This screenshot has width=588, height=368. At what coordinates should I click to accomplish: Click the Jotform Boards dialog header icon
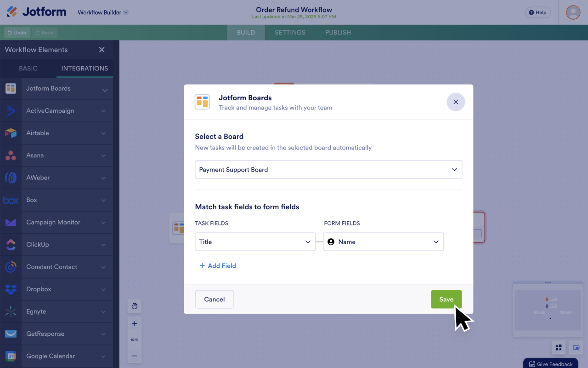click(x=202, y=102)
